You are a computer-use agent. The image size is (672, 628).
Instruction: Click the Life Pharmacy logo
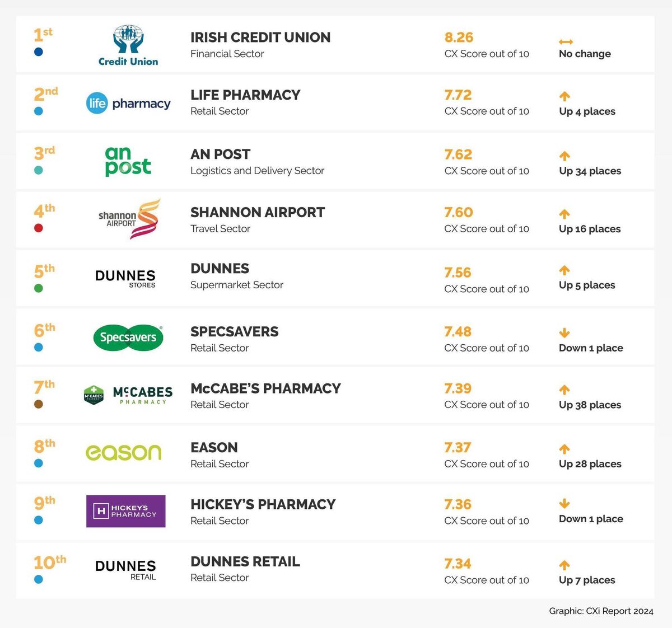128,104
